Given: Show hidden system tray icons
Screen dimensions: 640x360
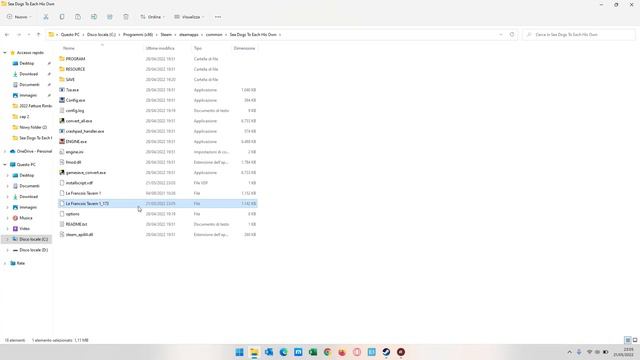Looking at the screenshot, I should (569, 352).
